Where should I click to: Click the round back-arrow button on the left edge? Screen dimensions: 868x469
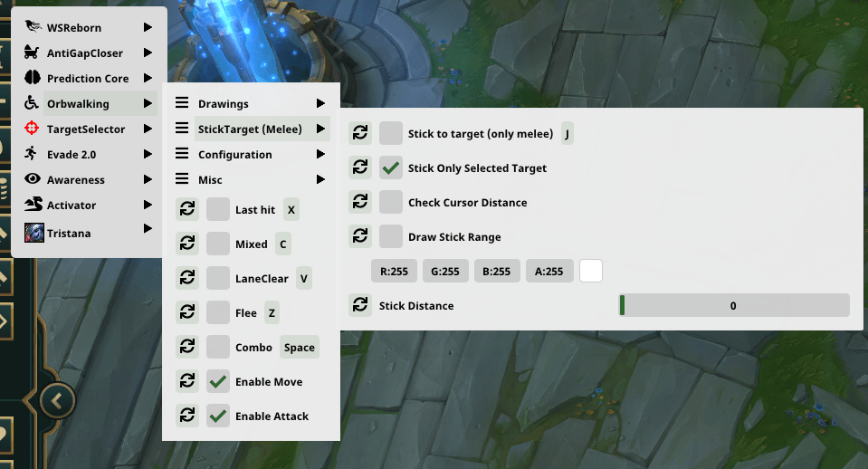pos(57,400)
